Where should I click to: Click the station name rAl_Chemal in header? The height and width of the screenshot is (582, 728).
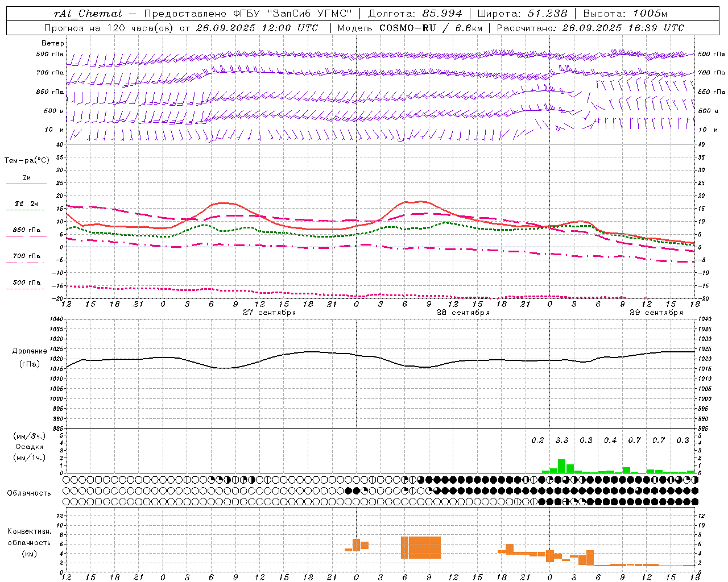(x=88, y=14)
